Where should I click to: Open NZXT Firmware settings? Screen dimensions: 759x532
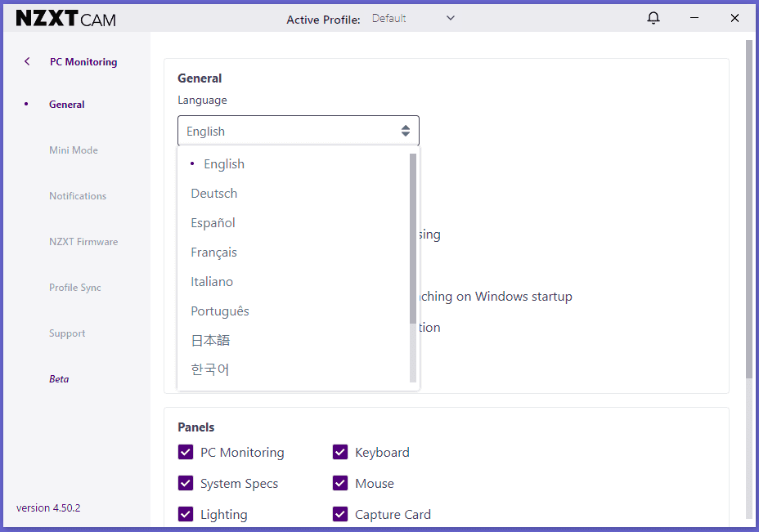(83, 242)
